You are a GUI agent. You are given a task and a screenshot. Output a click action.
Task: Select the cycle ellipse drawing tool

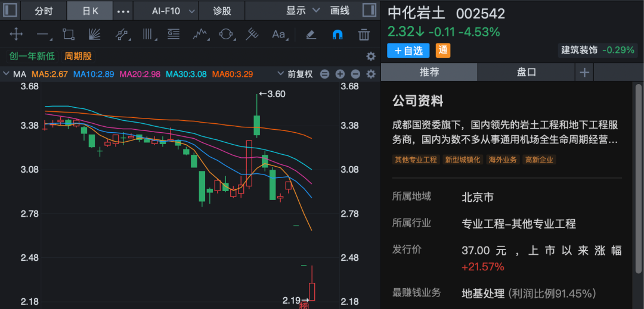point(225,35)
